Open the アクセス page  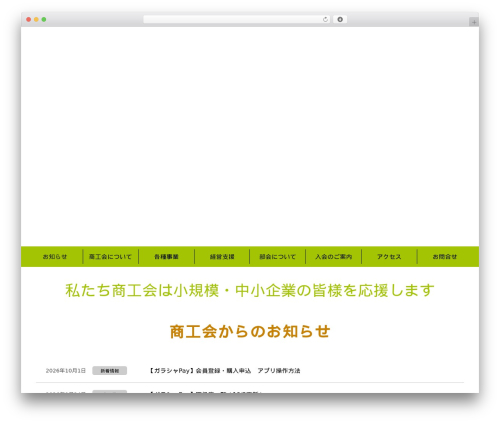pos(389,257)
